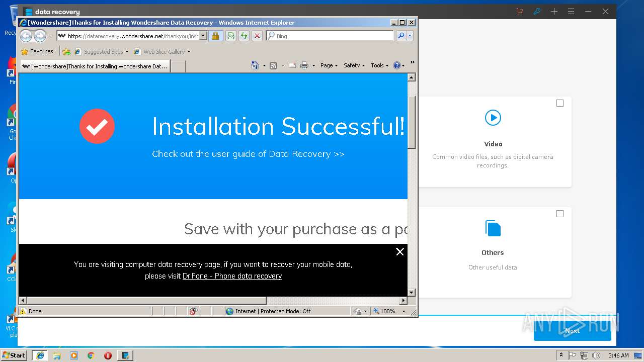644x362 pixels.
Task: Tick the Others file type checkbox
Action: pyautogui.click(x=560, y=214)
